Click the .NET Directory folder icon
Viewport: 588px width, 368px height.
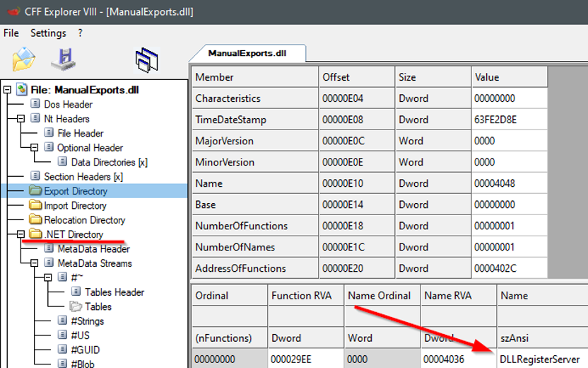35,234
